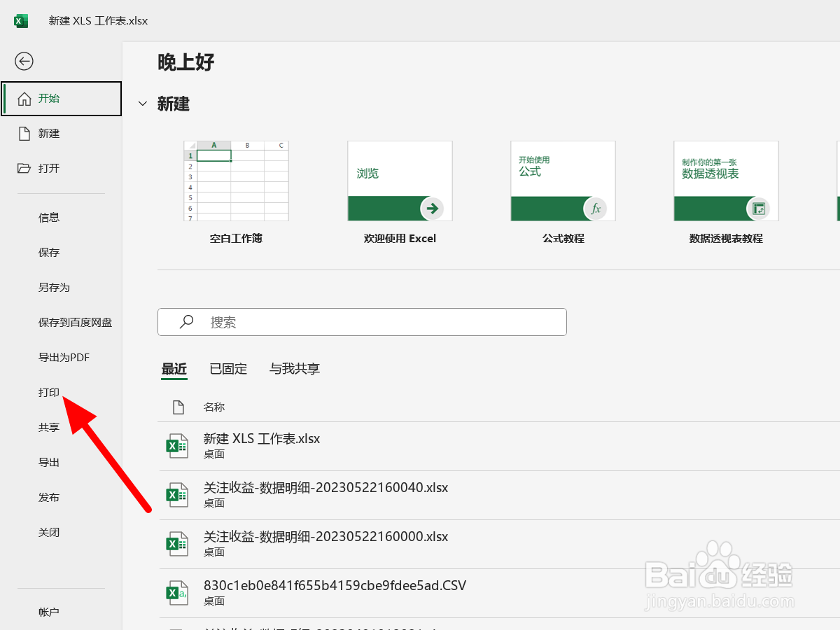840x630 pixels.
Task: Click the document icon in list header
Action: (178, 407)
